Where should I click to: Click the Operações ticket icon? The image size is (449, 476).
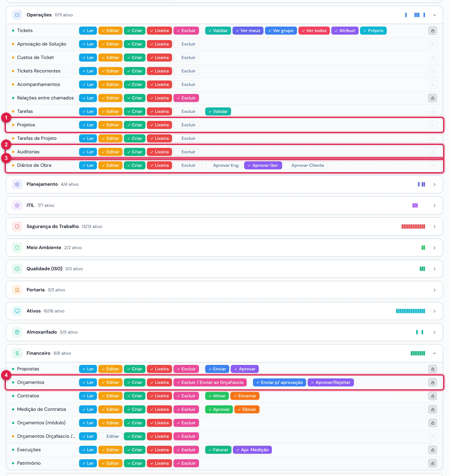click(17, 15)
